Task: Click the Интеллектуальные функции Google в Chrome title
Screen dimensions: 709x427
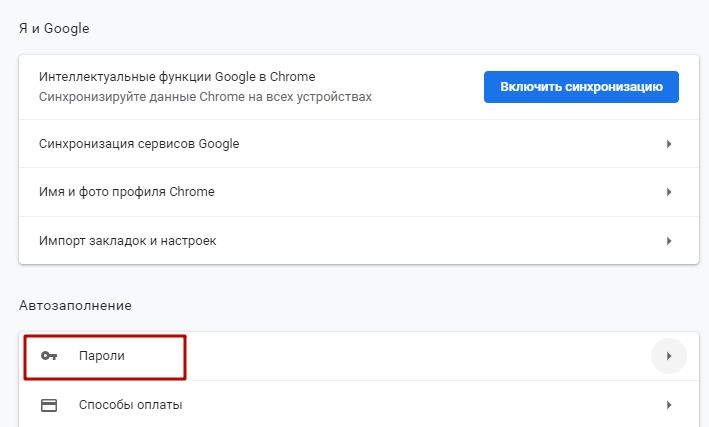Action: tap(175, 77)
